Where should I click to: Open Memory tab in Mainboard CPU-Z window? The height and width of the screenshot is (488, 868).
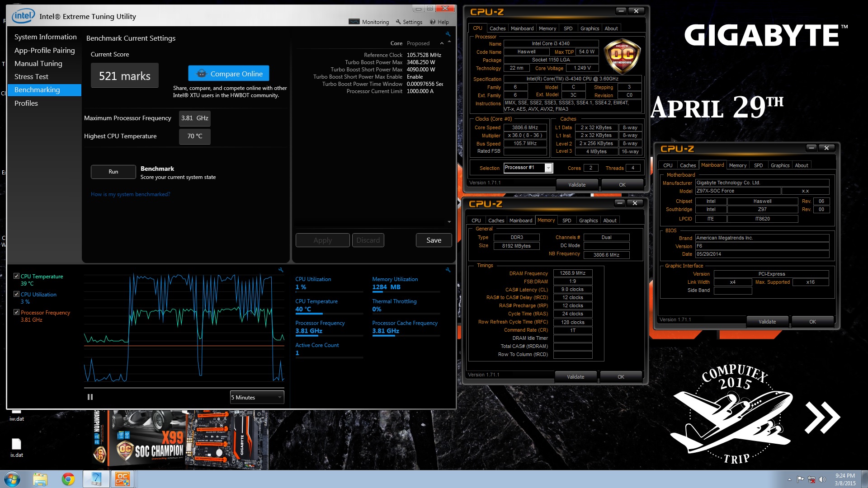point(737,165)
